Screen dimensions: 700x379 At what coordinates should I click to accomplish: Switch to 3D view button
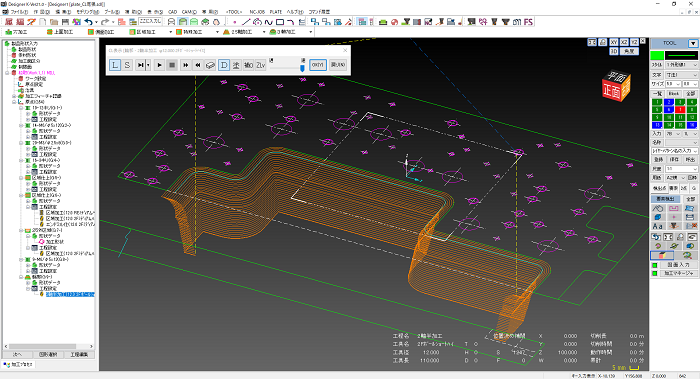point(614,51)
